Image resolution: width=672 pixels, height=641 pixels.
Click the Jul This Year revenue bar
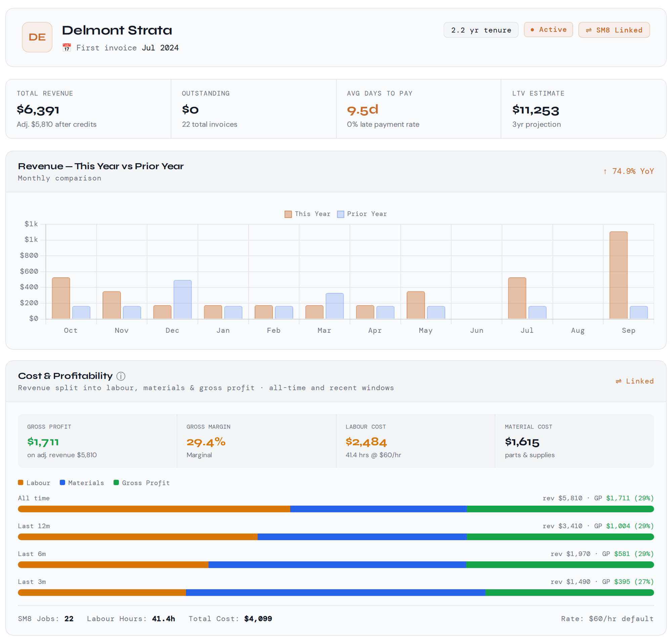[x=517, y=298]
